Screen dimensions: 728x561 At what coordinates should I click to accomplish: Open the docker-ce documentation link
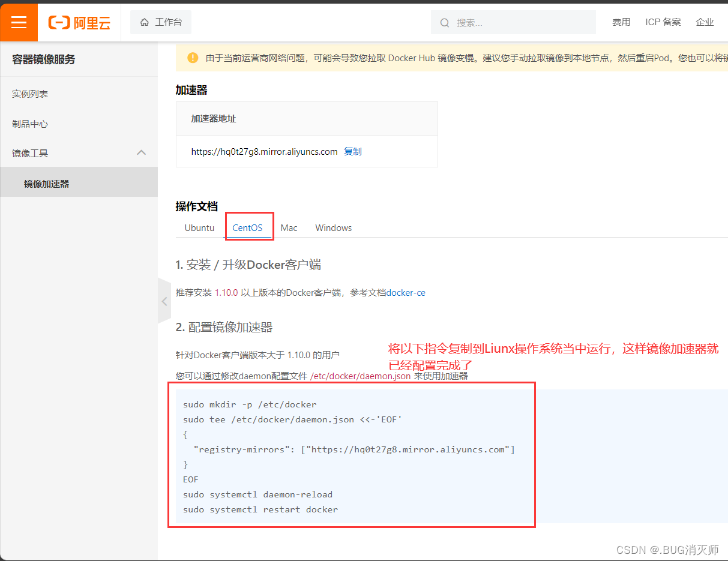coord(408,292)
